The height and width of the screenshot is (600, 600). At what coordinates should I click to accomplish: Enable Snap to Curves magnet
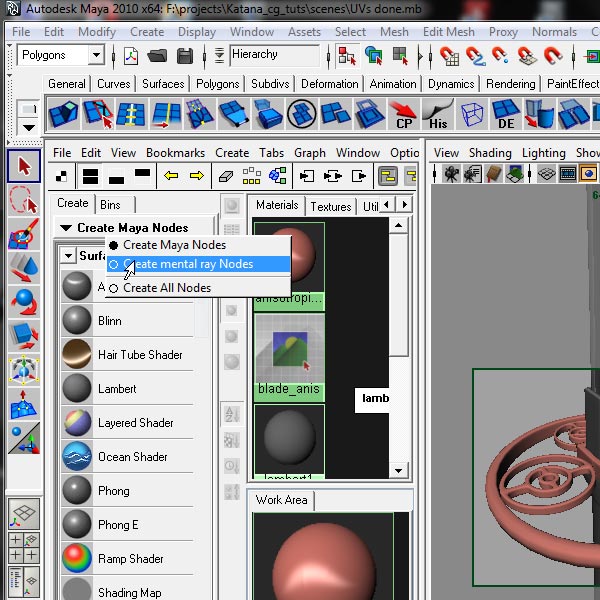(475, 56)
